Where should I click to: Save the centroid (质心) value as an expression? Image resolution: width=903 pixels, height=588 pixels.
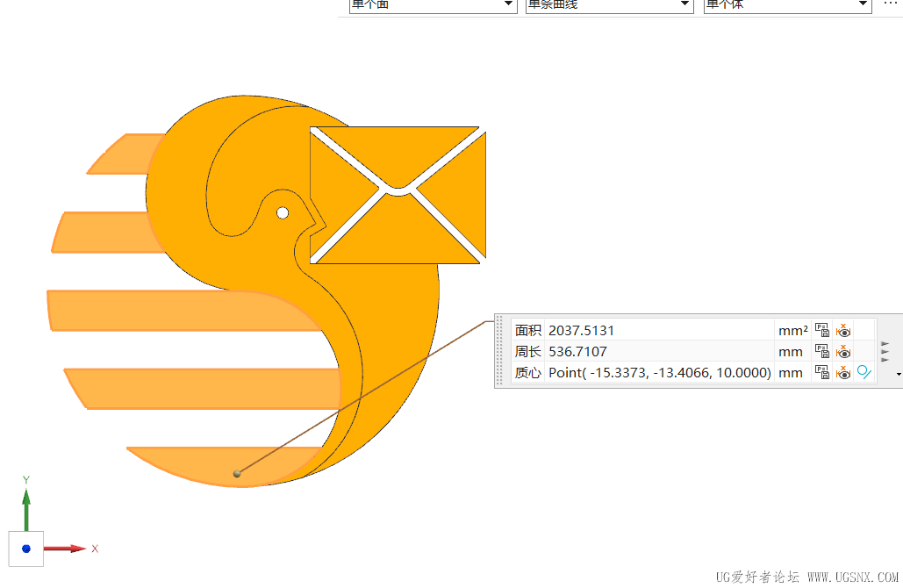point(821,373)
